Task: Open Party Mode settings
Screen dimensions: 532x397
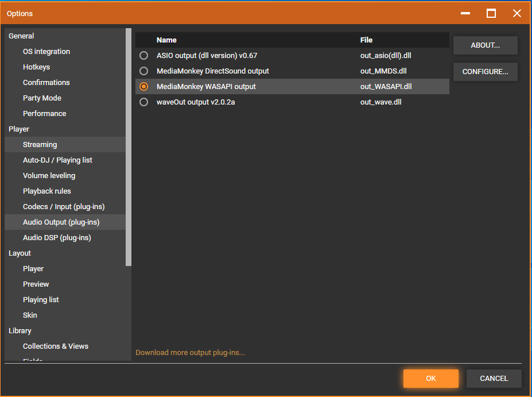Action: coord(65,98)
